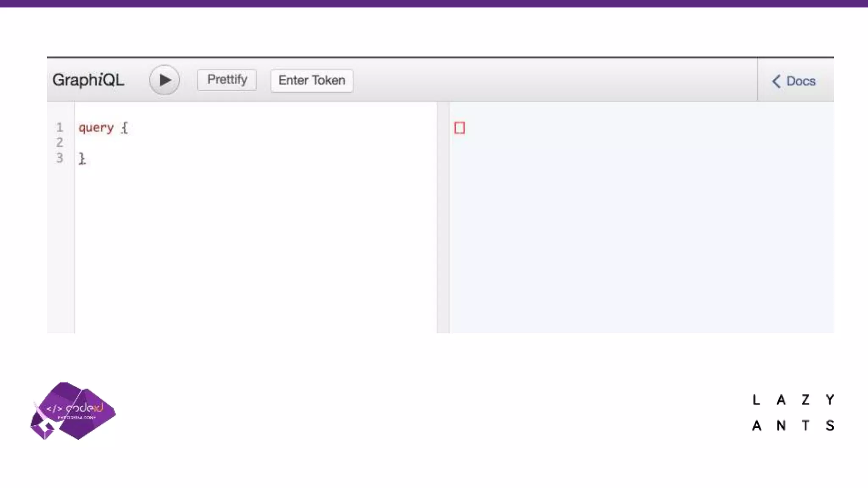Click the GraphiQL title logo

pos(88,80)
